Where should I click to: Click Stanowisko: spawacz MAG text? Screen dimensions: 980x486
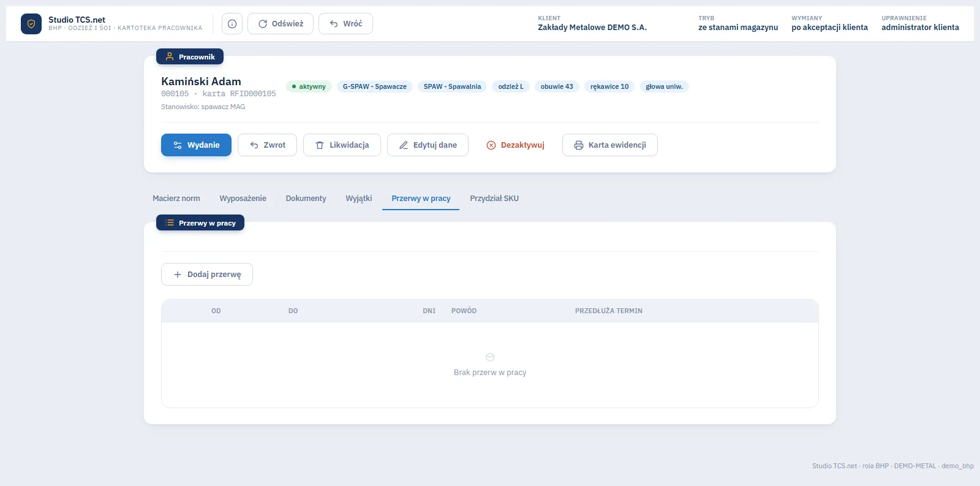(x=203, y=107)
